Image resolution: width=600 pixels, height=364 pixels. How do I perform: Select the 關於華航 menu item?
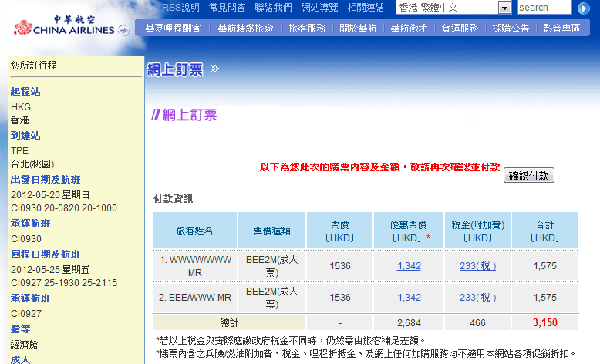(358, 29)
